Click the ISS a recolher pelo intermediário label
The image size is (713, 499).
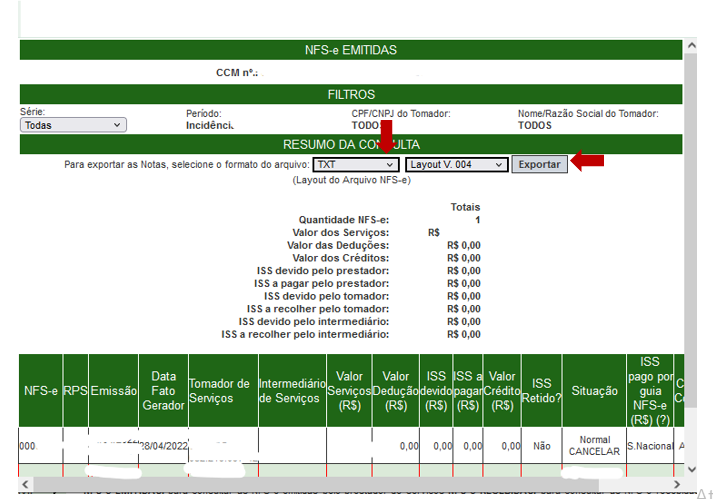click(x=305, y=335)
